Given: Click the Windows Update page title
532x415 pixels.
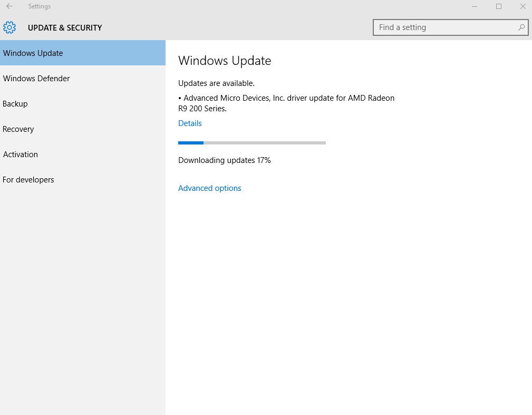Looking at the screenshot, I should tap(225, 60).
